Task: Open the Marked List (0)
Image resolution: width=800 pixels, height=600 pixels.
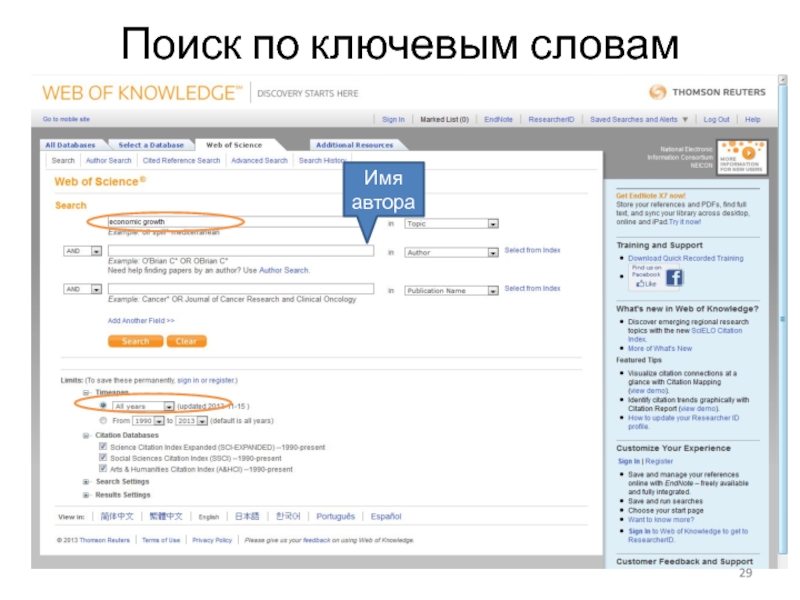Action: [x=444, y=119]
